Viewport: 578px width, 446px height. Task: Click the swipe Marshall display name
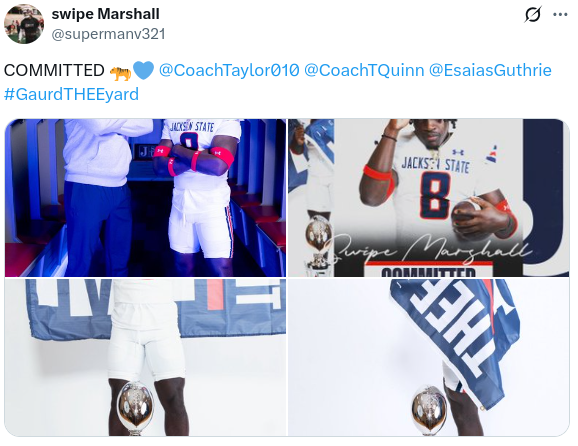point(105,14)
